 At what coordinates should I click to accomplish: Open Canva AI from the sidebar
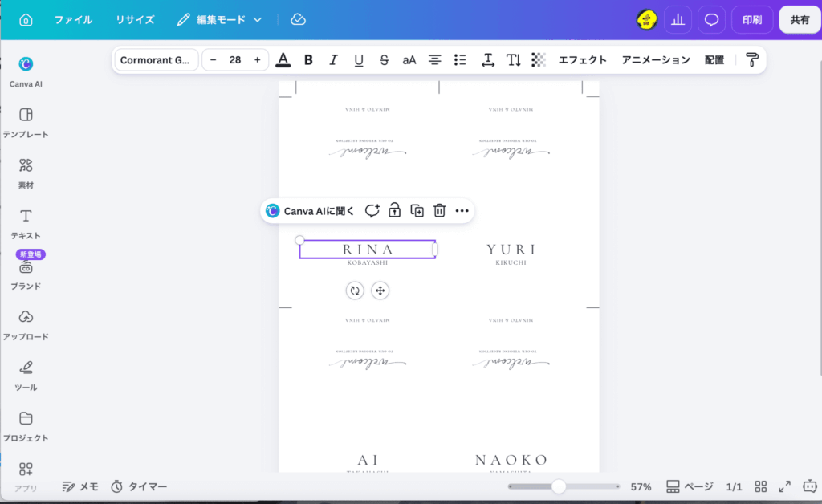click(26, 71)
